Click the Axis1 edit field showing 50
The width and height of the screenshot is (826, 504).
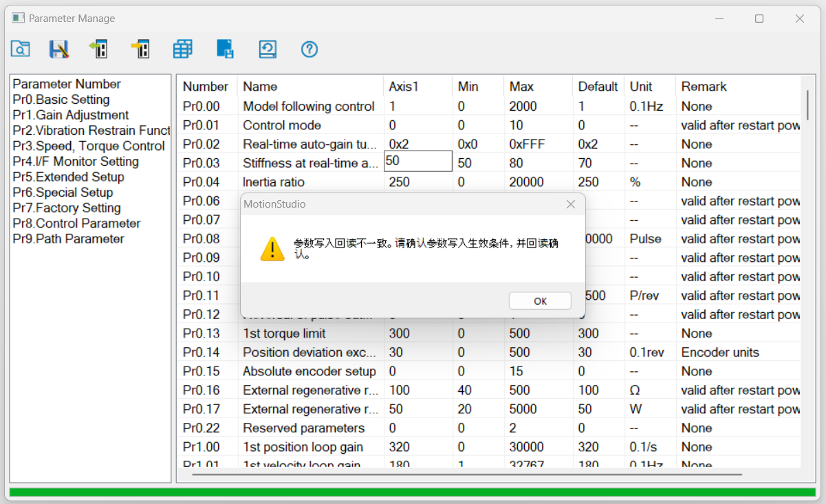point(417,162)
